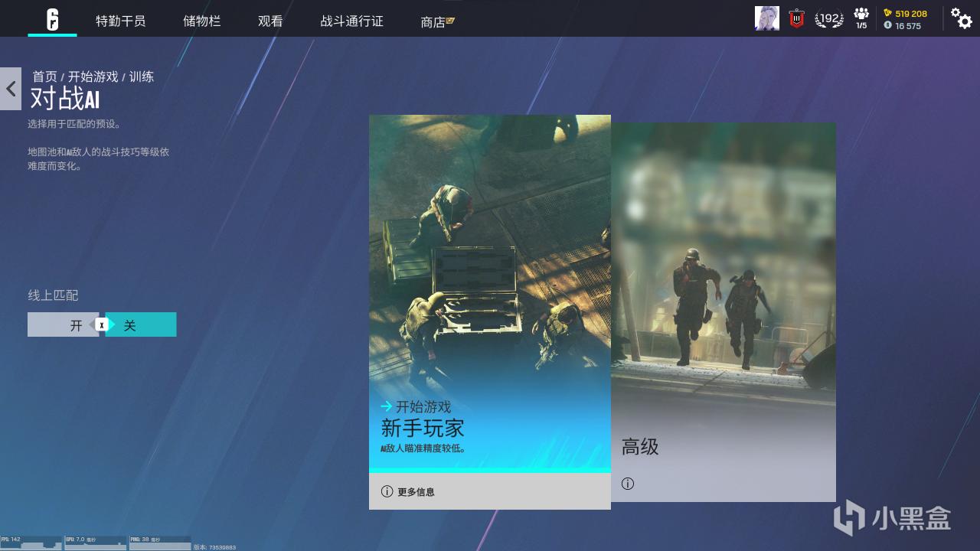
Task: Open the level 192 clearance badge
Action: [829, 18]
